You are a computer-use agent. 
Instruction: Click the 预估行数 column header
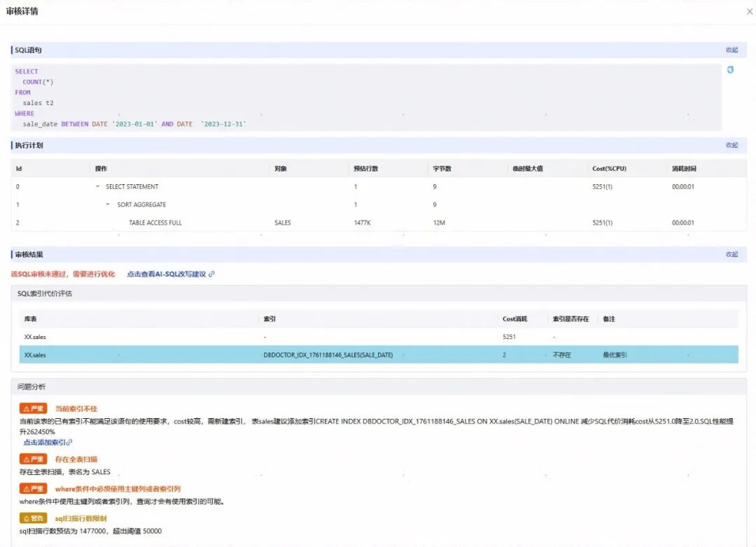pos(366,168)
